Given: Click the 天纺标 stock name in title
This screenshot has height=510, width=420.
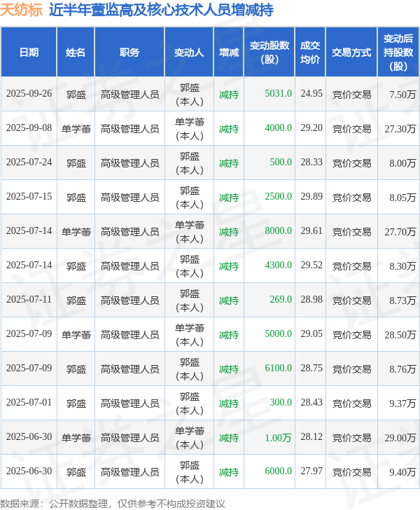Looking at the screenshot, I should 21,10.
